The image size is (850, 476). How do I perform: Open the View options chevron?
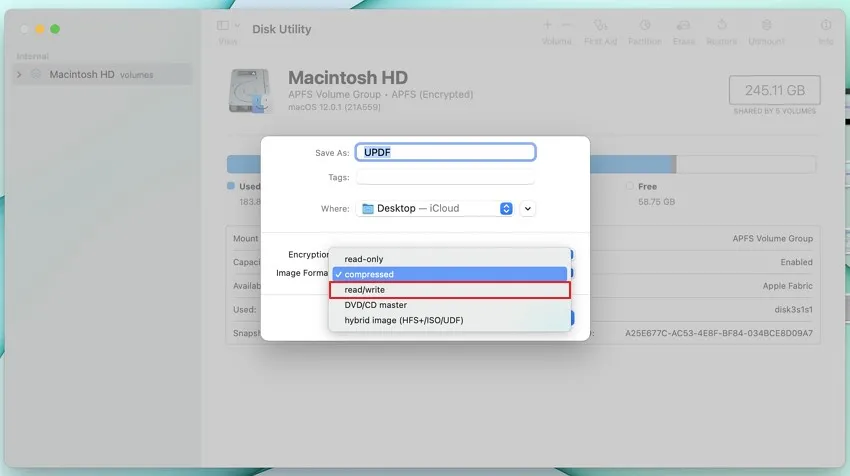[237, 25]
